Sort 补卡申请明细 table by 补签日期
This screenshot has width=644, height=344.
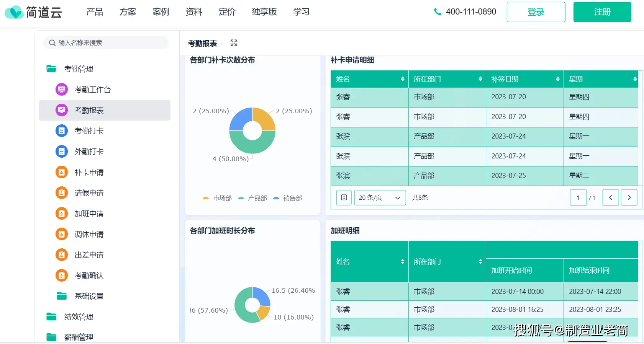point(558,79)
